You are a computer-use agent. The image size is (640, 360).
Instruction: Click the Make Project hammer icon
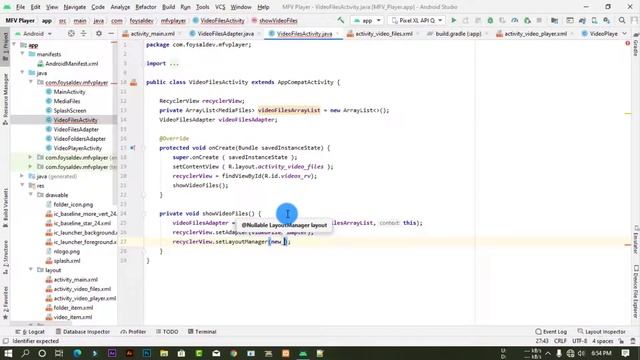click(340, 20)
